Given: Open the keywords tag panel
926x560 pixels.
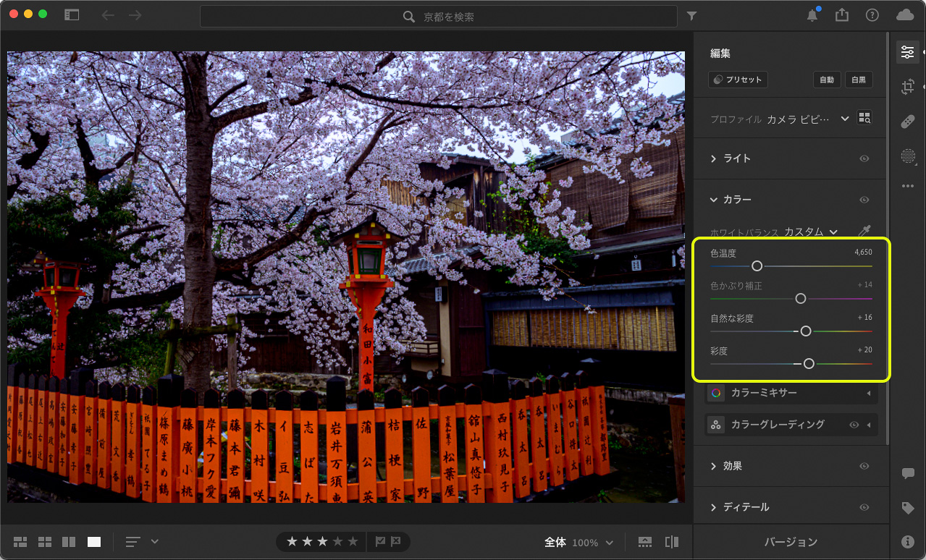Looking at the screenshot, I should point(907,508).
